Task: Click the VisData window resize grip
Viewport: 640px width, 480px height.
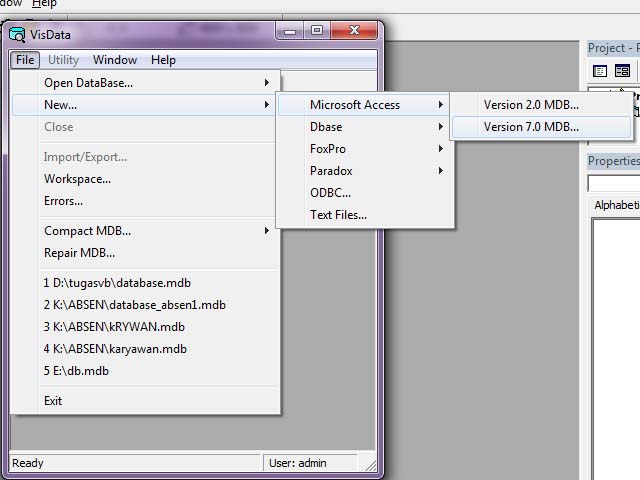Action: click(371, 465)
